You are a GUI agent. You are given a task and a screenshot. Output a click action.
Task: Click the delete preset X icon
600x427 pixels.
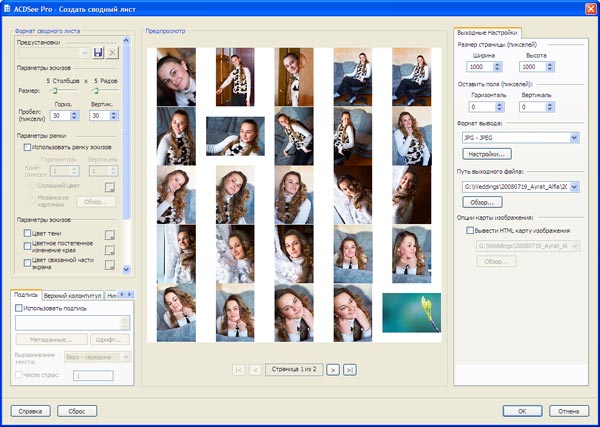coord(112,52)
